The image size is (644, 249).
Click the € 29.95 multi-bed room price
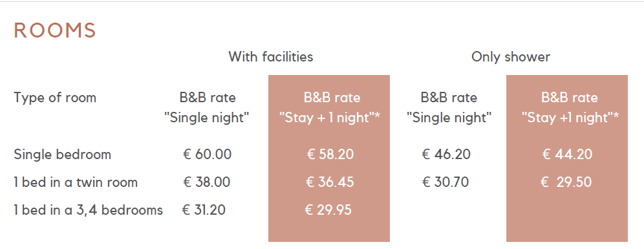[x=328, y=210]
